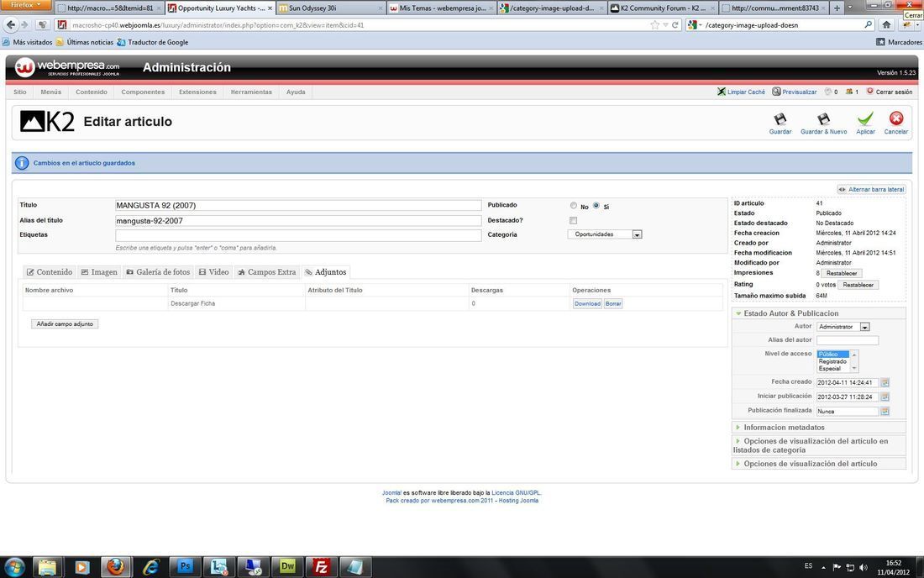Image resolution: width=924 pixels, height=578 pixels.
Task: Click the Alias del titulo field
Action: click(298, 220)
